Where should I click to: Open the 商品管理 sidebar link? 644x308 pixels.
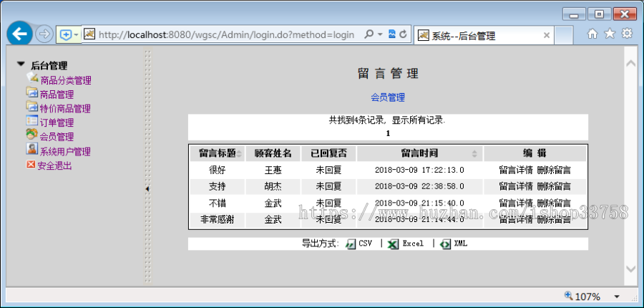coord(57,95)
